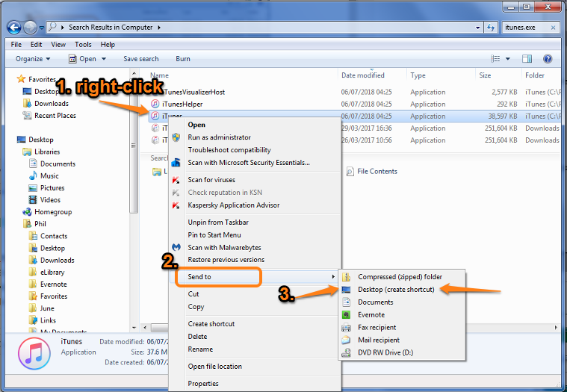Toggle the preview pane icon
This screenshot has width=567, height=392.
pyautogui.click(x=527, y=59)
